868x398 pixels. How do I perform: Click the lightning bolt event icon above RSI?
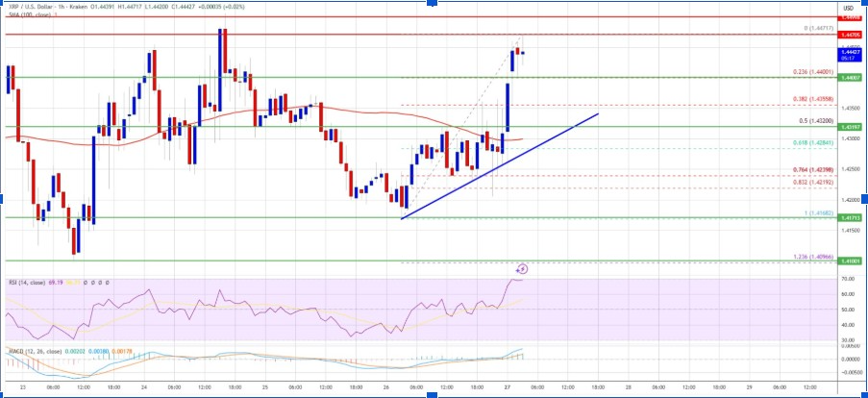coord(522,269)
